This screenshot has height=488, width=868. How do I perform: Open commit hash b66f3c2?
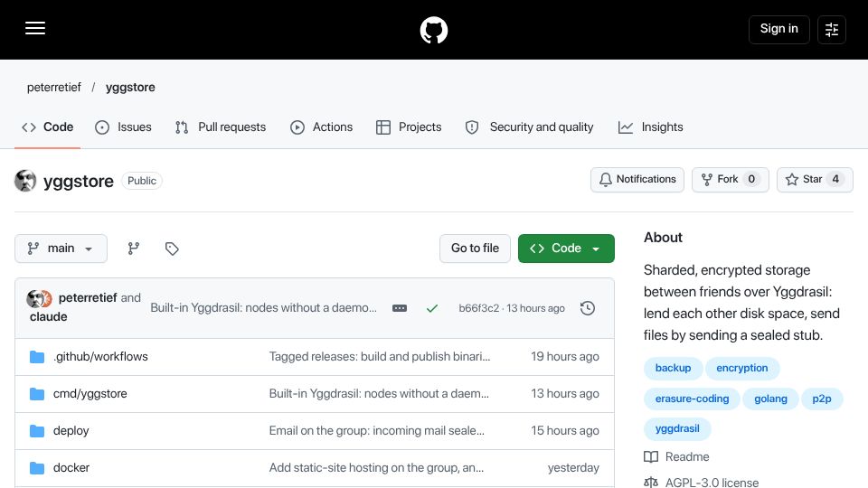click(479, 308)
